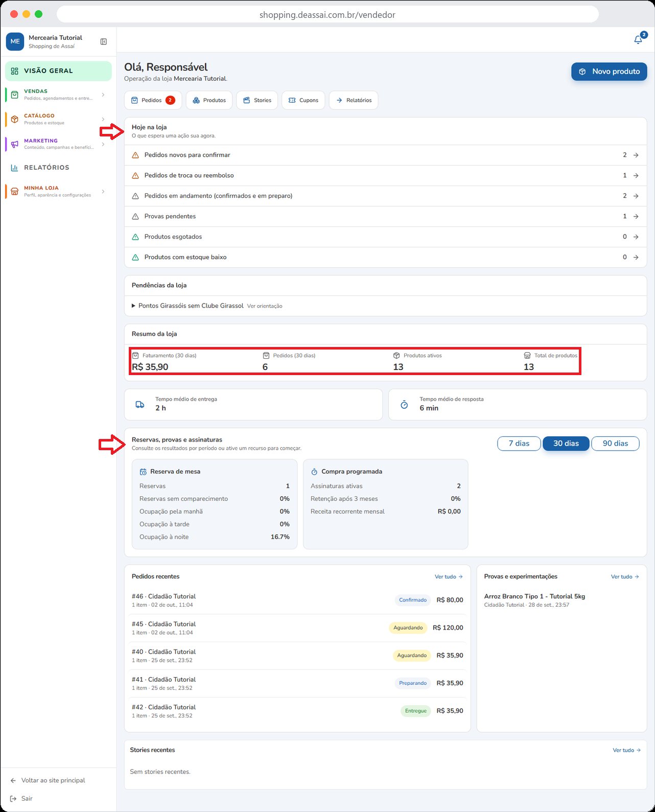Expand the Minha Loja sidebar chevron
The width and height of the screenshot is (655, 812).
click(103, 191)
